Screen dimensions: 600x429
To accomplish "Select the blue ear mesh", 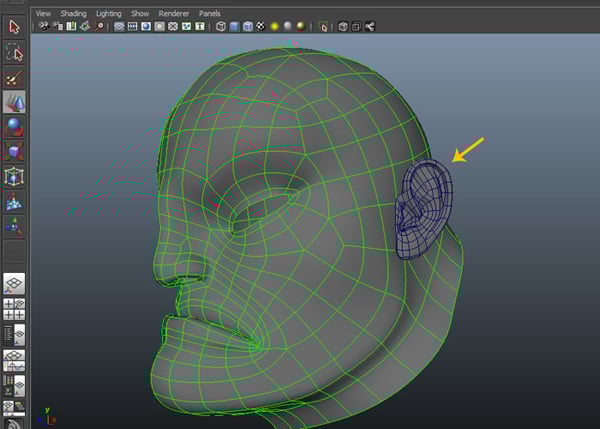I will [424, 209].
